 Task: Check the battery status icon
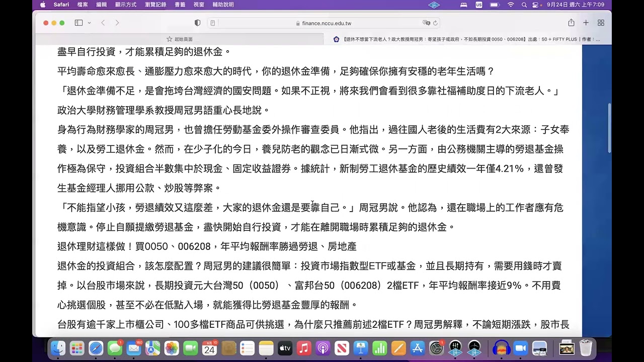click(495, 5)
